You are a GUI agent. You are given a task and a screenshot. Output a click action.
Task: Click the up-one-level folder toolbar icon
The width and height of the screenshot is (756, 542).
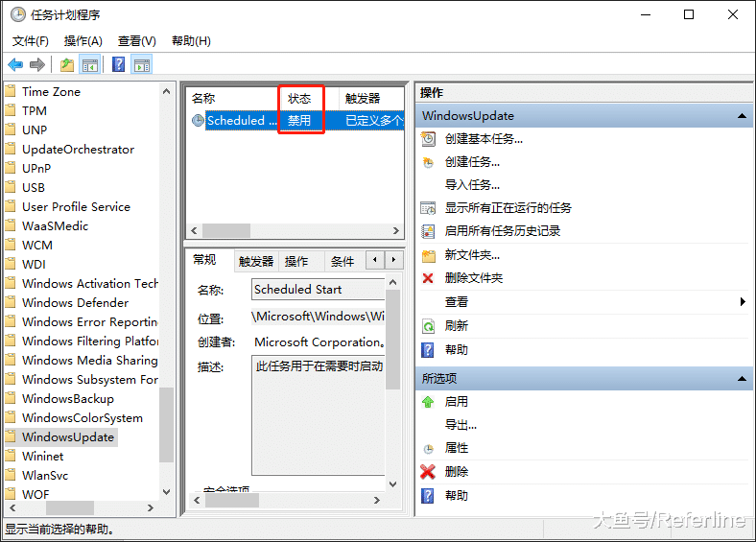pyautogui.click(x=66, y=65)
